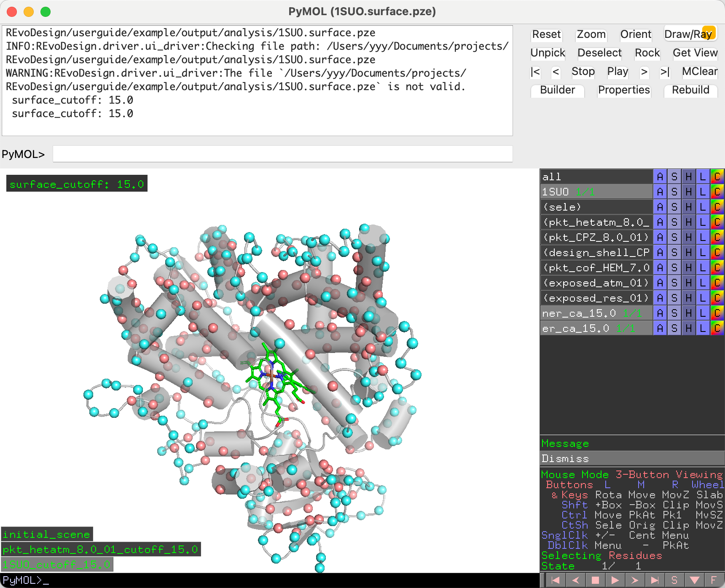Toggle the S sequence viewer button in bottom bar
The height and width of the screenshot is (588, 725).
click(x=674, y=580)
